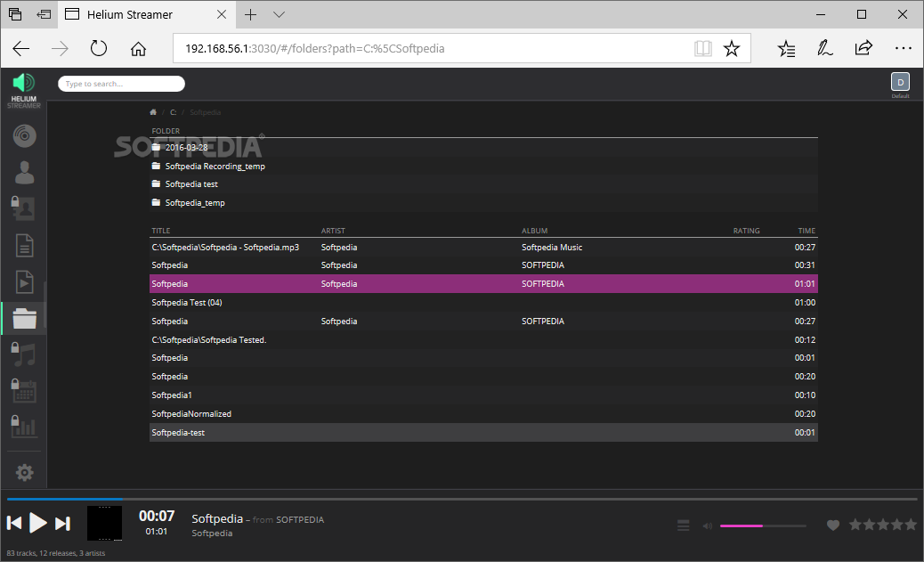Open the locked music note sidebar icon
The image size is (924, 562).
[x=23, y=354]
